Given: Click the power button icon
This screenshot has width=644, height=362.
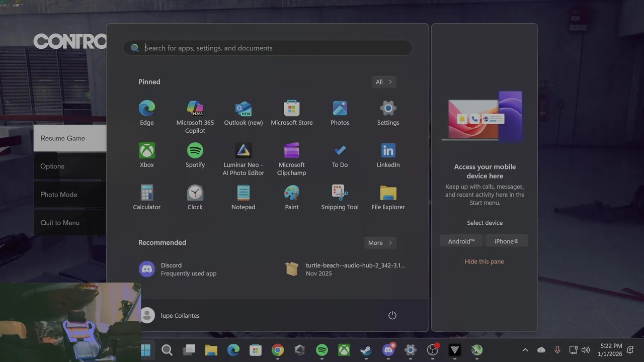Looking at the screenshot, I should [x=392, y=315].
